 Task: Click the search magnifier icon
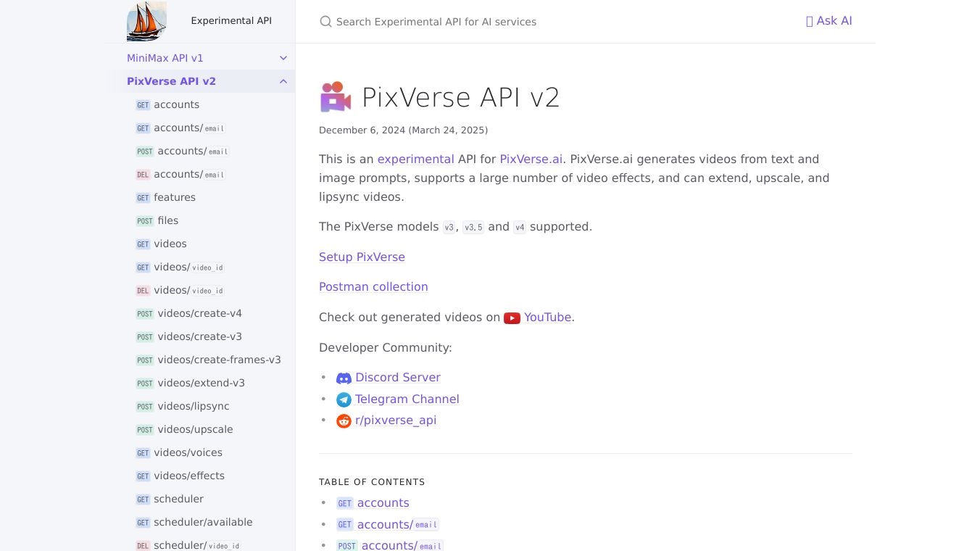click(x=325, y=22)
